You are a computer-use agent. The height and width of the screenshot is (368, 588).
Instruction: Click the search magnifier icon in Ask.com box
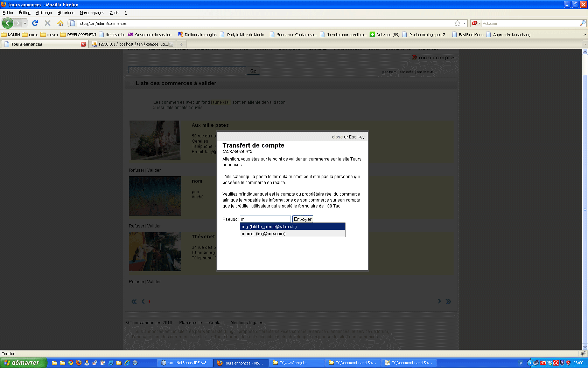(582, 23)
